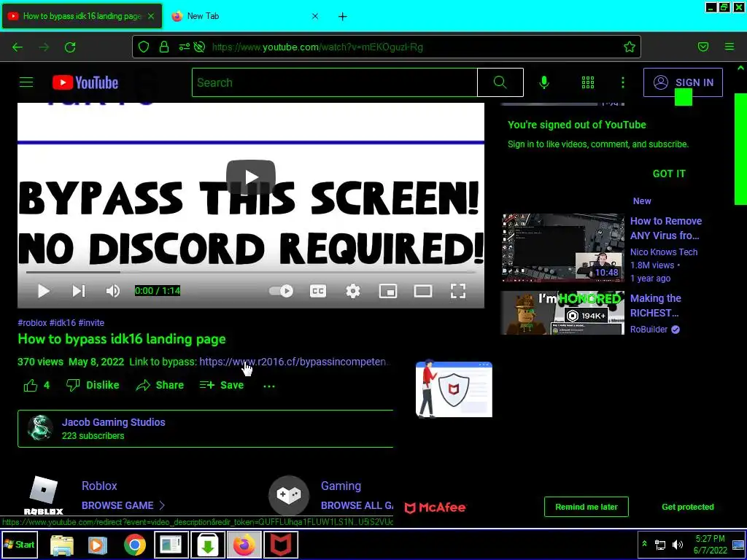Open the tracking protection shield icon
The width and height of the screenshot is (747, 560).
pyautogui.click(x=144, y=47)
